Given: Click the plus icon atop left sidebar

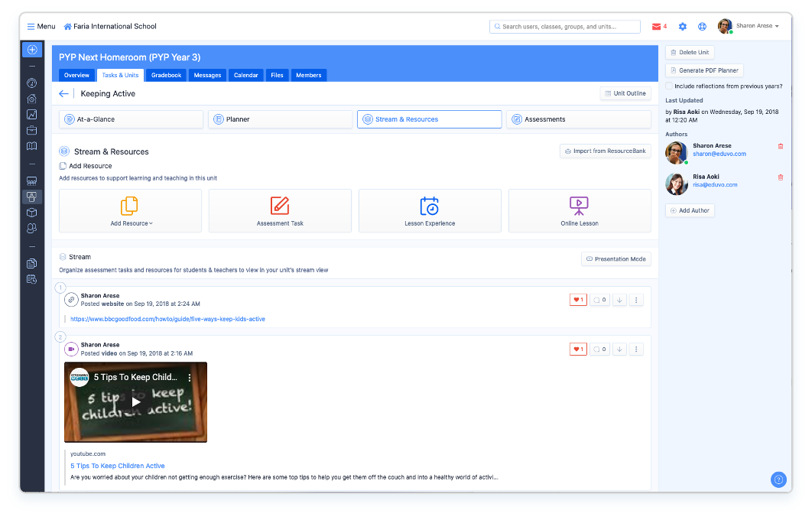Looking at the screenshot, I should click(32, 50).
